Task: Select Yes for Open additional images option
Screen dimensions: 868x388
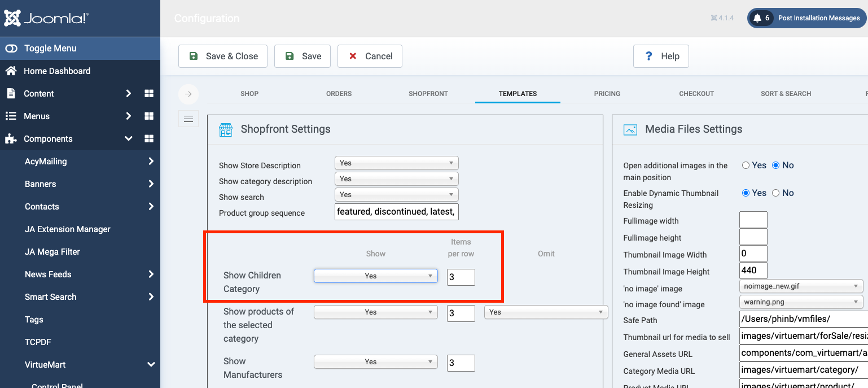Action: click(746, 165)
